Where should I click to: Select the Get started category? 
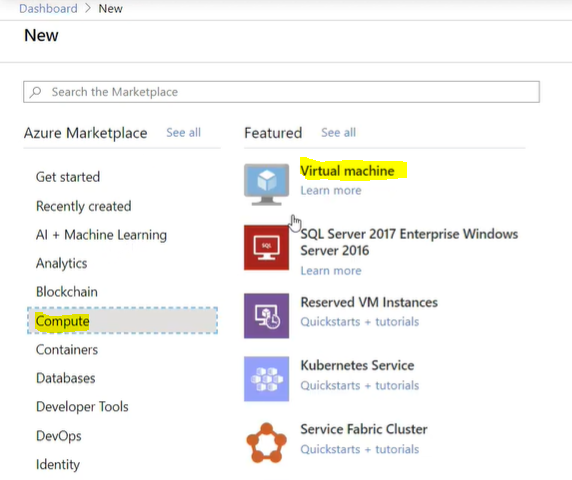68,177
